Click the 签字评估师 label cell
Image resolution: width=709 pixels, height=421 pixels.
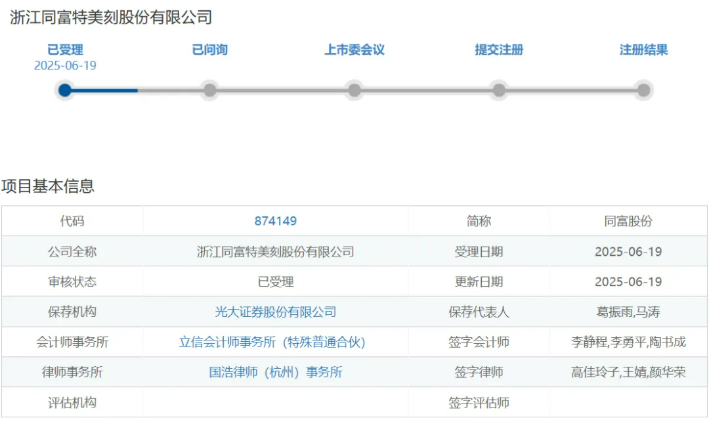point(479,402)
